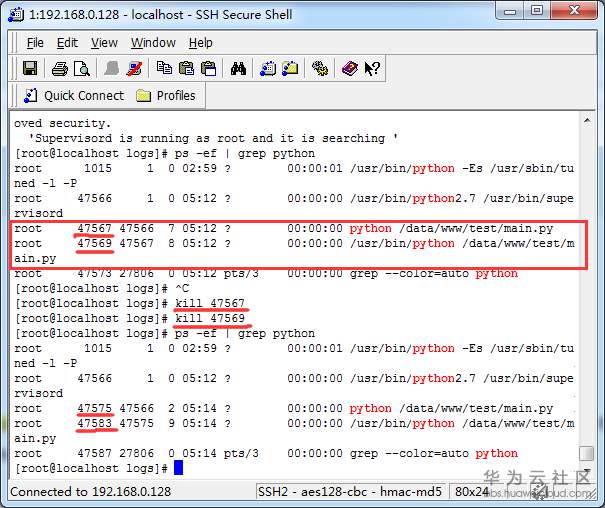Click the Help book icon
Viewport: 605px width, 508px height.
(350, 69)
